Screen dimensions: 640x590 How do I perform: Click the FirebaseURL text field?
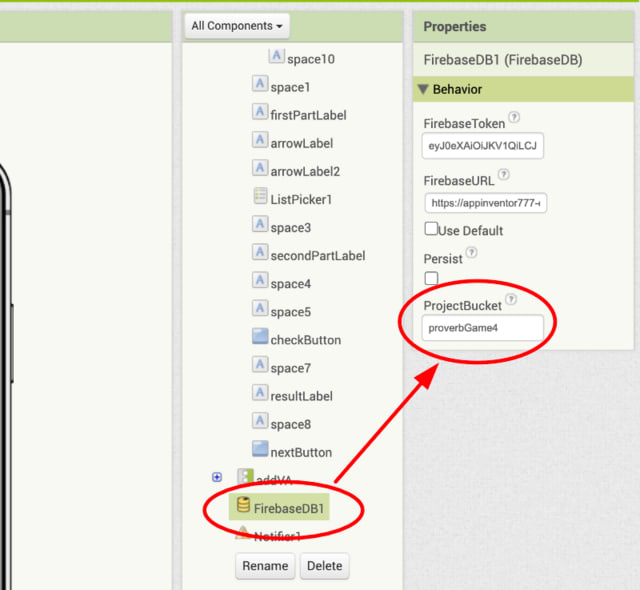tap(485, 203)
